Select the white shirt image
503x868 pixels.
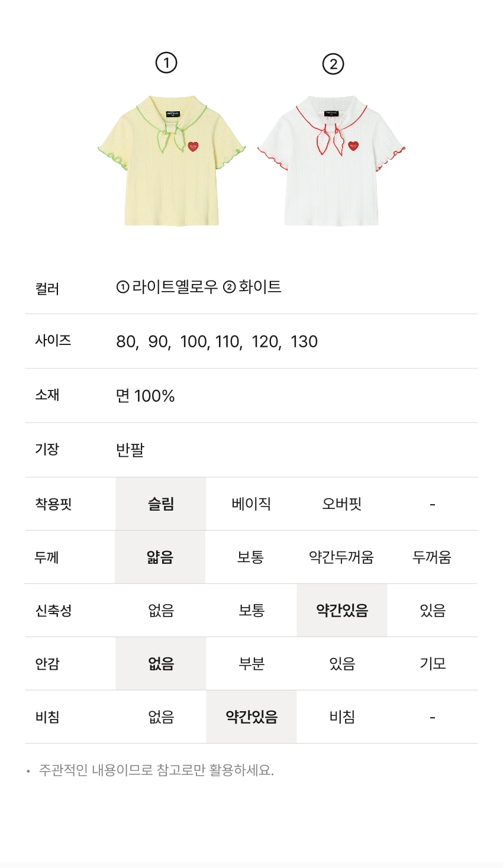(x=331, y=161)
